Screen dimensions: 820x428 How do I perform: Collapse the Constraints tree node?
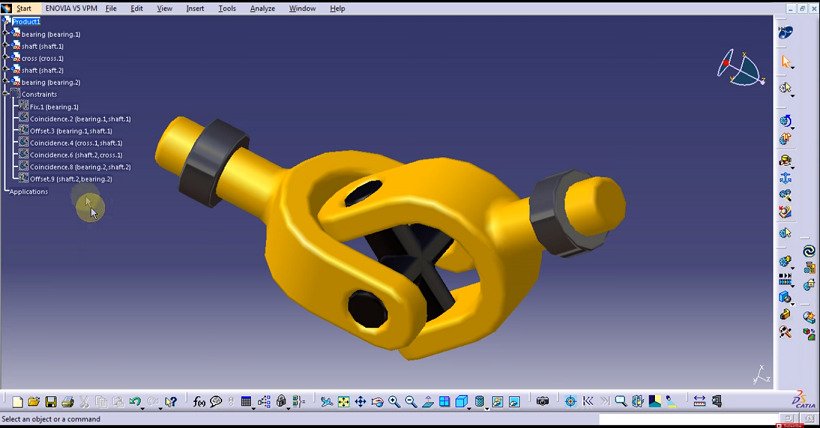point(6,94)
